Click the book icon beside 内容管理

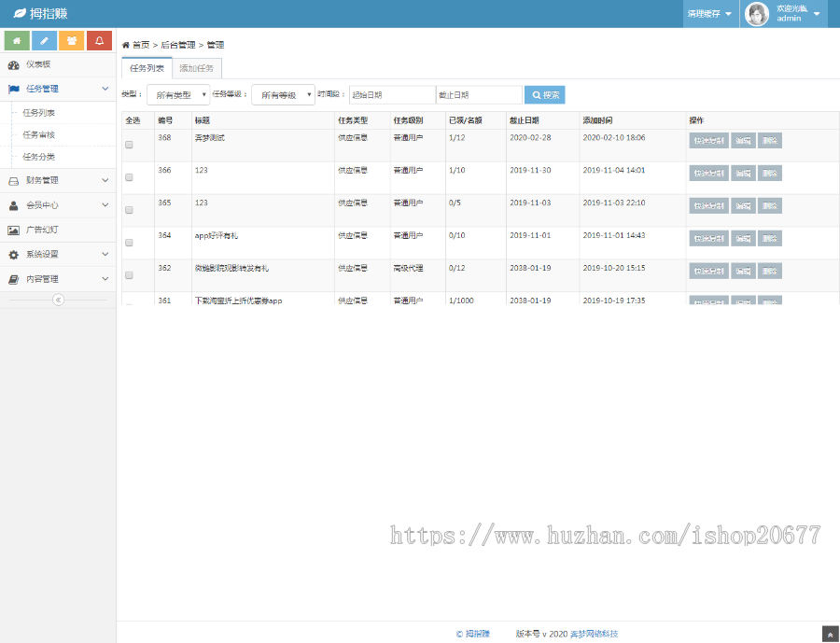[x=13, y=279]
